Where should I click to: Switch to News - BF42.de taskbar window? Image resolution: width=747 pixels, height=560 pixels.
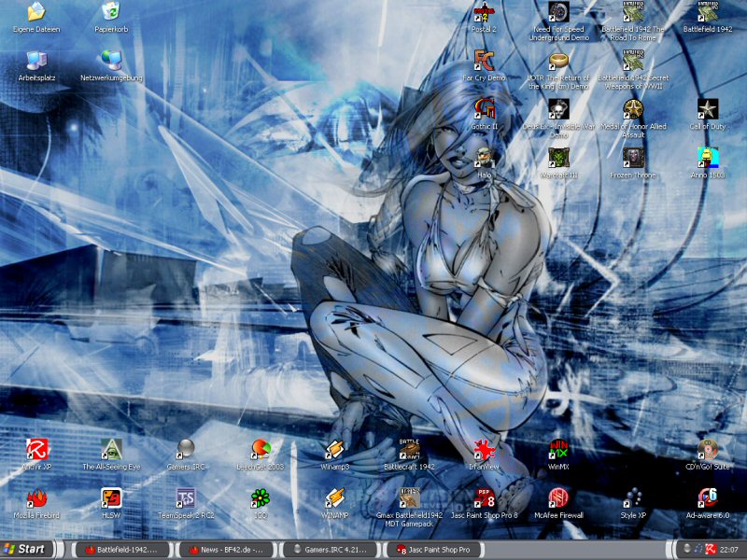point(226,550)
